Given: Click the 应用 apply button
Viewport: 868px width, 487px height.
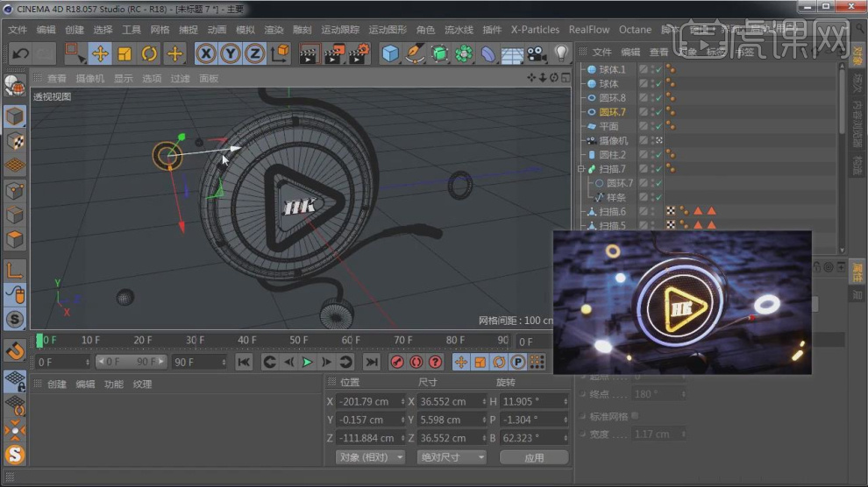Looking at the screenshot, I should [x=533, y=457].
